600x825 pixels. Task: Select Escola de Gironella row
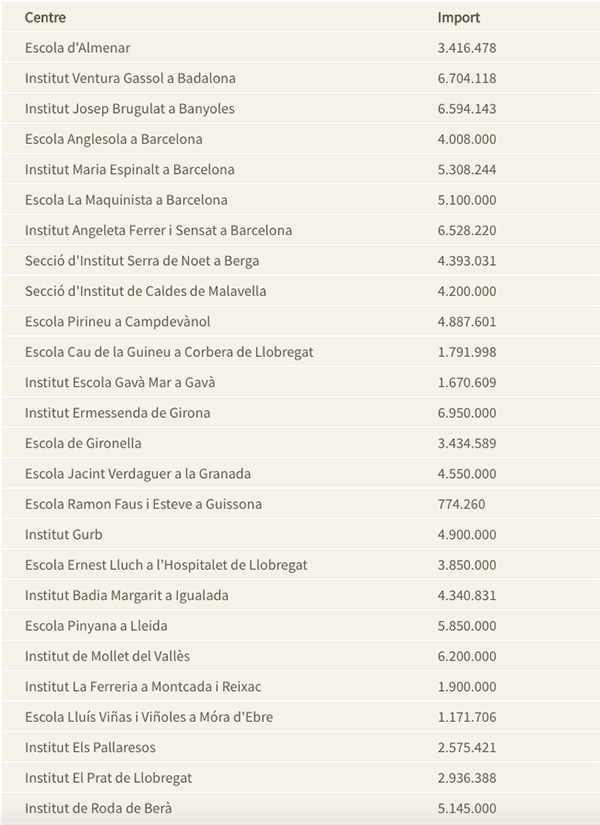83,443
